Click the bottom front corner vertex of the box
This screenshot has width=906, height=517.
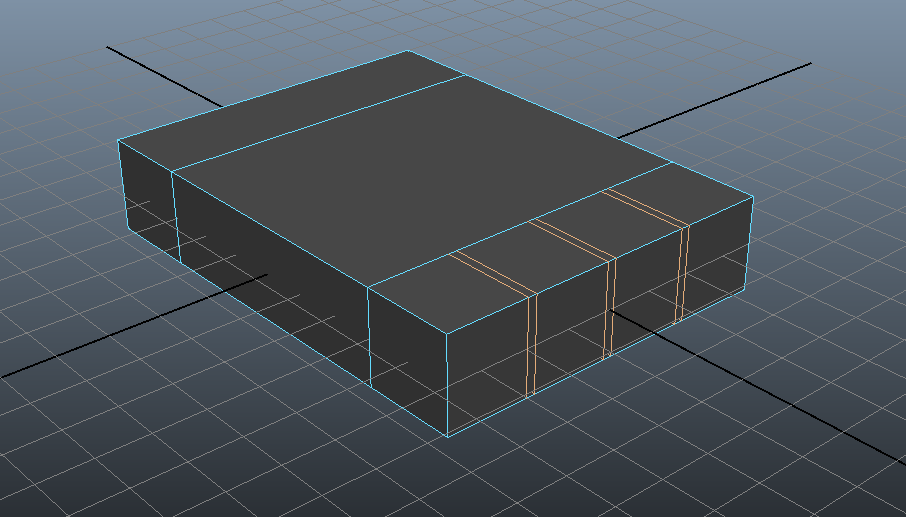pyautogui.click(x=447, y=436)
